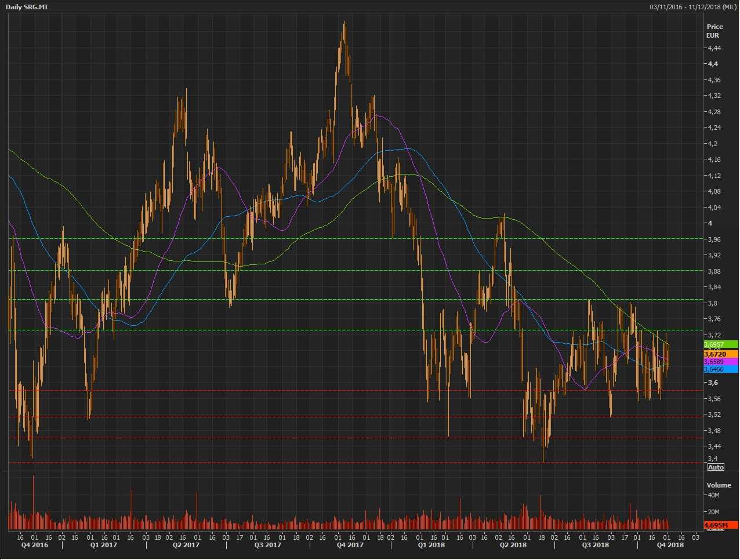This screenshot has width=740, height=560.
Task: Select the purple 3,6589 moving average tag
Action: tap(720, 362)
